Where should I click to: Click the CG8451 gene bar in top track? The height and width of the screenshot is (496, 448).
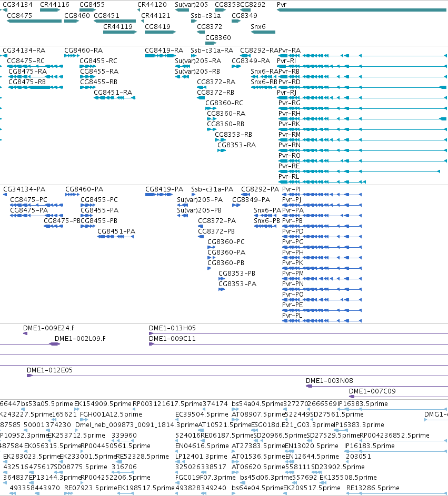[x=115, y=21]
